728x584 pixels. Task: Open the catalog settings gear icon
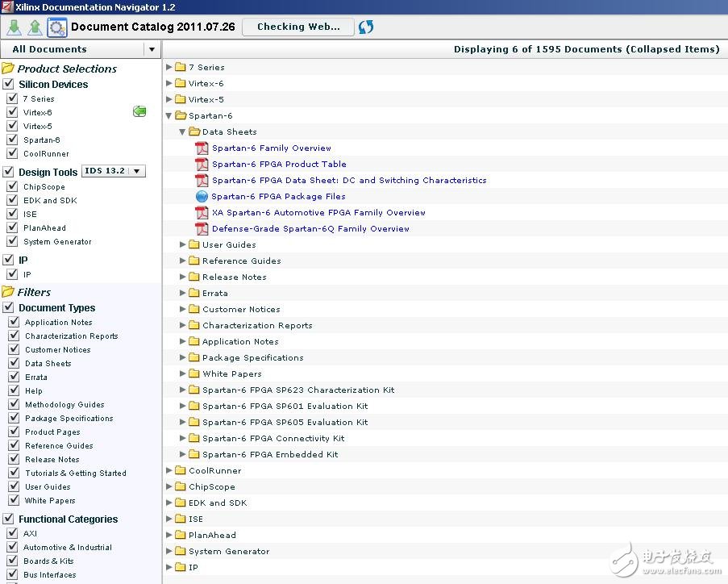[56, 27]
